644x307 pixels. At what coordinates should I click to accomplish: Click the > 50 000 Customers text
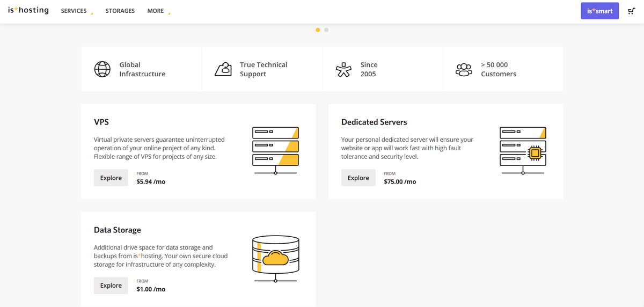coord(499,69)
